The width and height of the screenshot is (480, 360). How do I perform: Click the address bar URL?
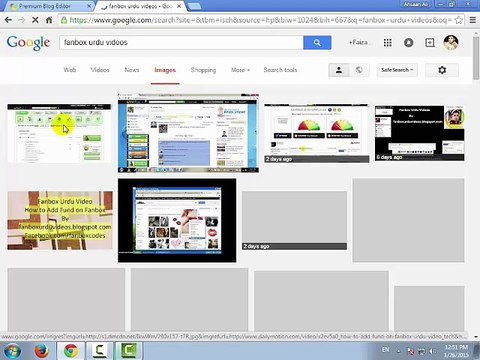pos(260,20)
